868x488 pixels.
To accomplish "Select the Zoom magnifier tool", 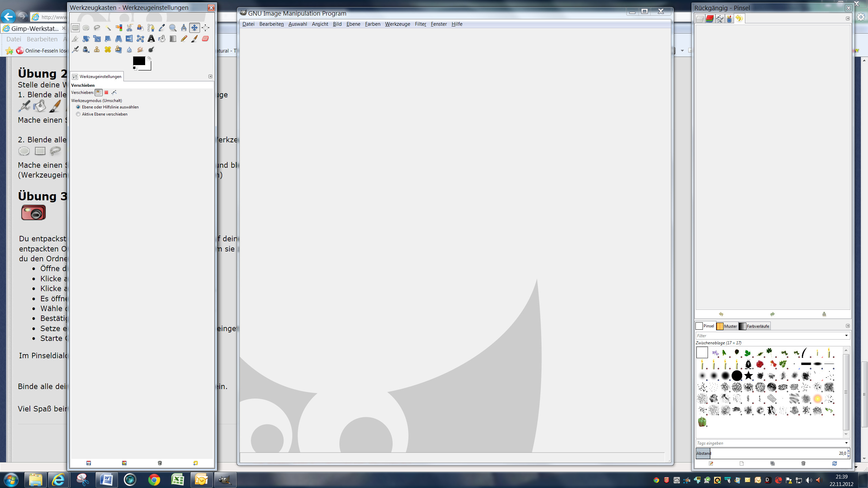I will 173,28.
